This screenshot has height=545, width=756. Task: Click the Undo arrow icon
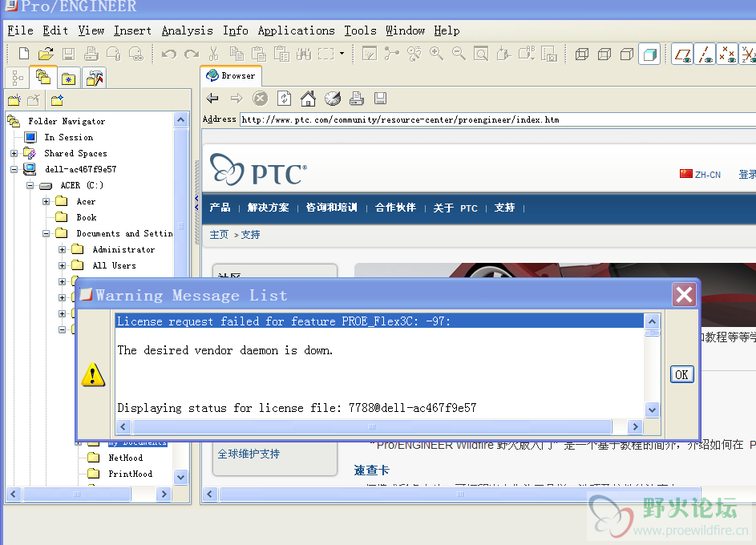click(x=168, y=54)
